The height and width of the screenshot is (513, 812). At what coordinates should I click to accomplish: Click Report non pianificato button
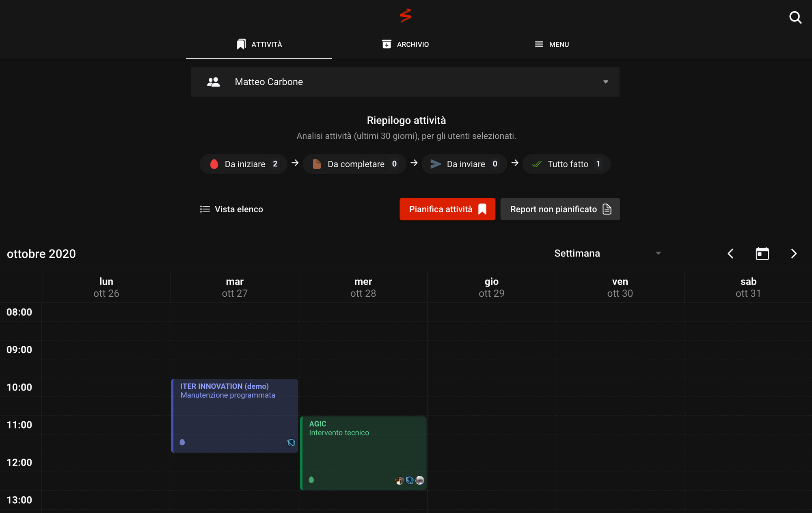(560, 209)
